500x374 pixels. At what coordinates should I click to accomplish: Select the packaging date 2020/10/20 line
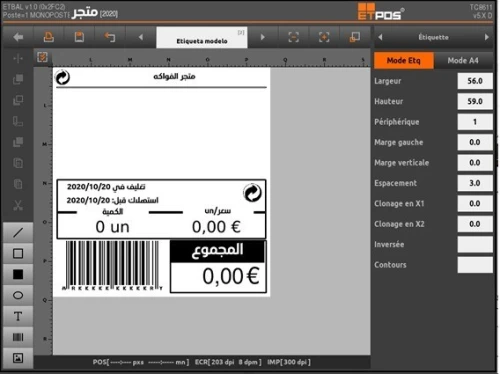coord(106,187)
